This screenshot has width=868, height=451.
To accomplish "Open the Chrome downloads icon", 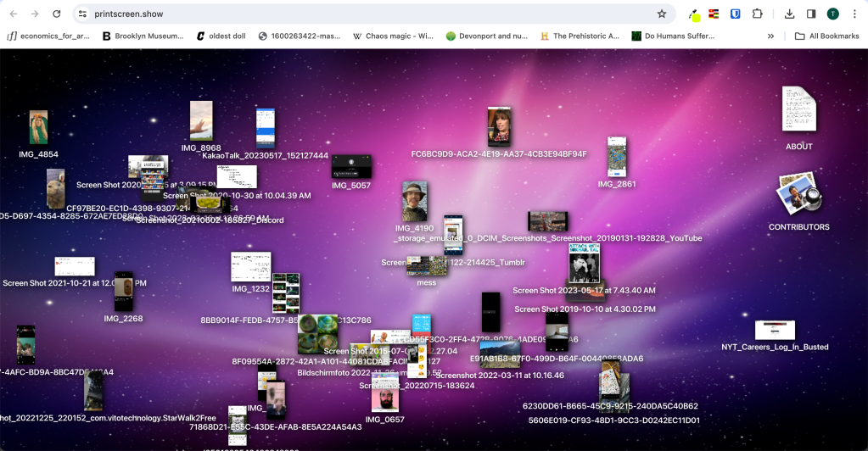I will (x=789, y=14).
